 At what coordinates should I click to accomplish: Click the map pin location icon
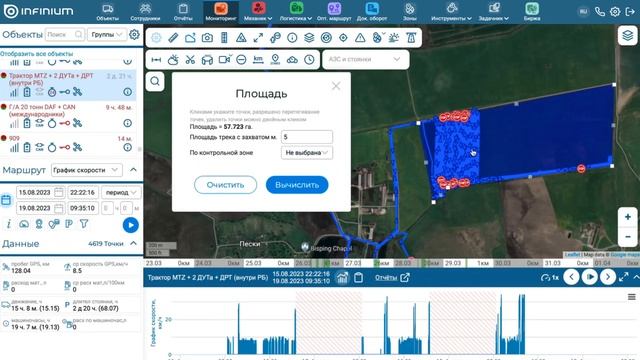[x=275, y=60]
